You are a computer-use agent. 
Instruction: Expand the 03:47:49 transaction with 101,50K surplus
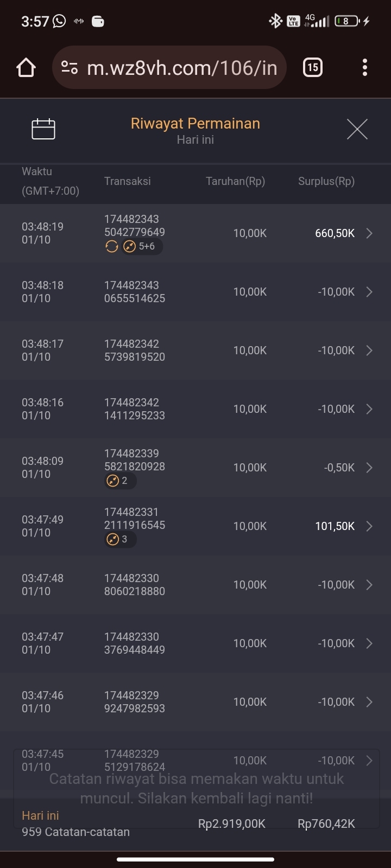(369, 526)
